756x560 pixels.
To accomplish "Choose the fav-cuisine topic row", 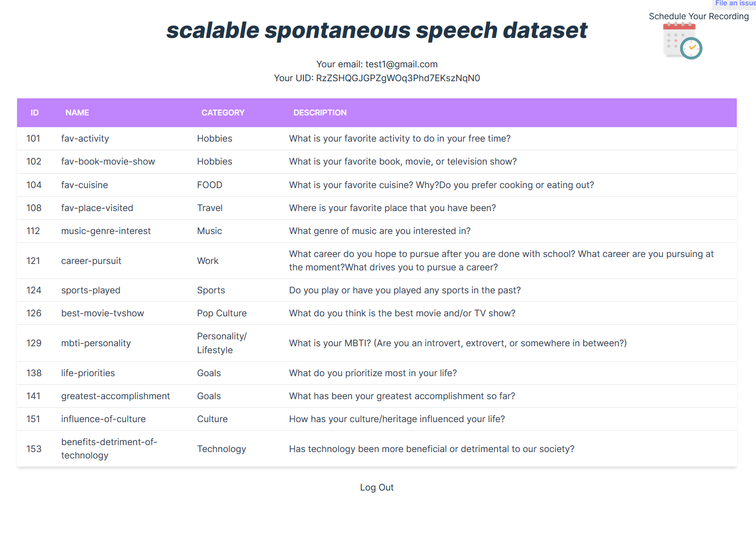I will pyautogui.click(x=84, y=185).
